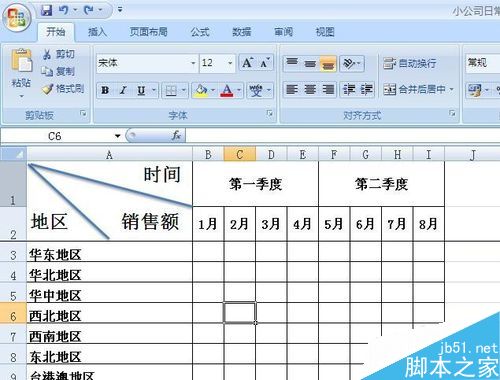Undo the last action
Screen dimensions: 500x380
coord(63,10)
